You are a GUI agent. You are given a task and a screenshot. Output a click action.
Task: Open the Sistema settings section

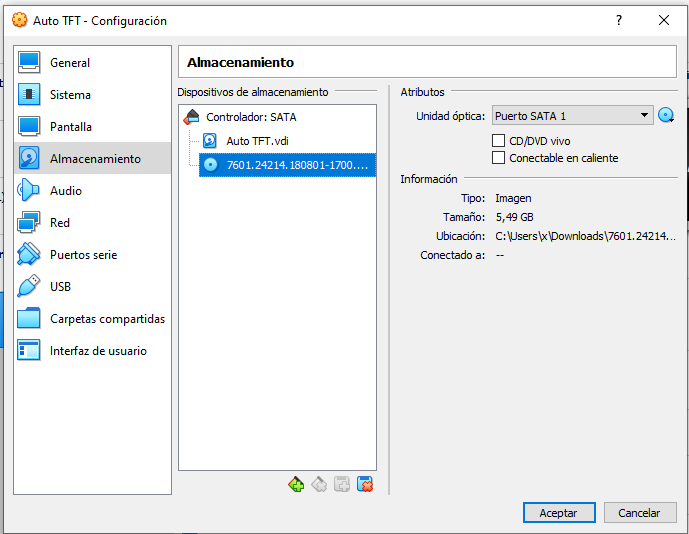[70, 95]
